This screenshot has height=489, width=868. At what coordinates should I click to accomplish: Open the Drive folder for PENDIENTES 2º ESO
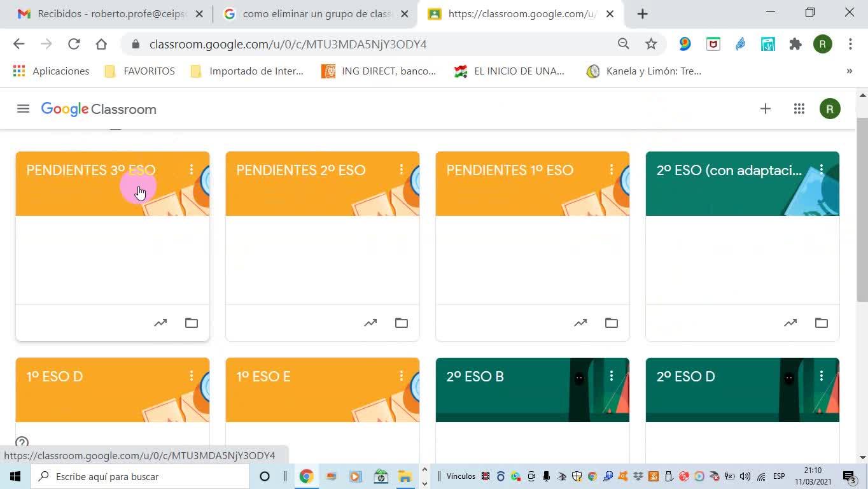coord(402,323)
